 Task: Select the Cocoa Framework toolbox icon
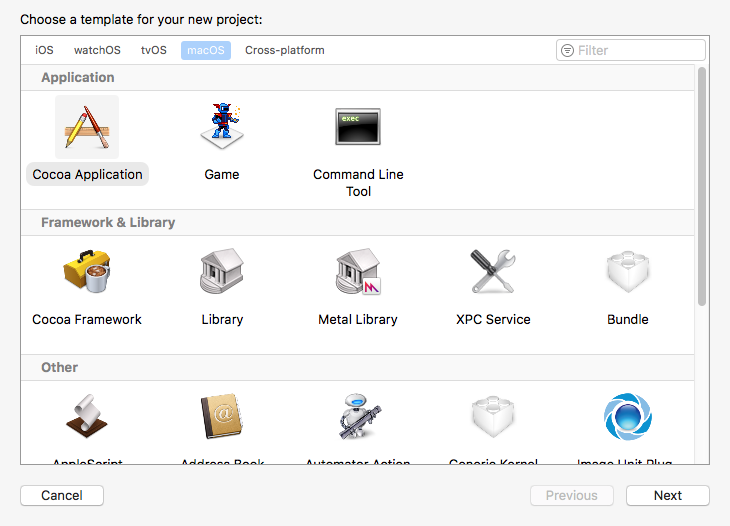coord(87,271)
